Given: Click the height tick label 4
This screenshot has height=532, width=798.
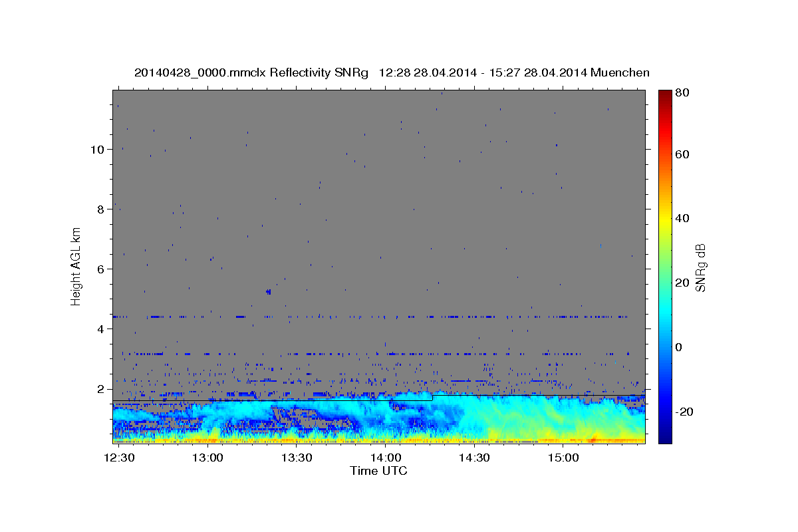Looking at the screenshot, I should (x=100, y=329).
